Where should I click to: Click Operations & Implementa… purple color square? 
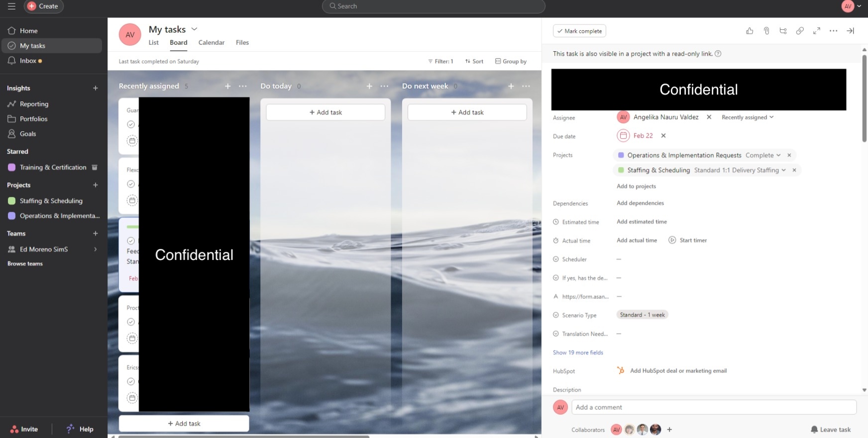coord(12,216)
